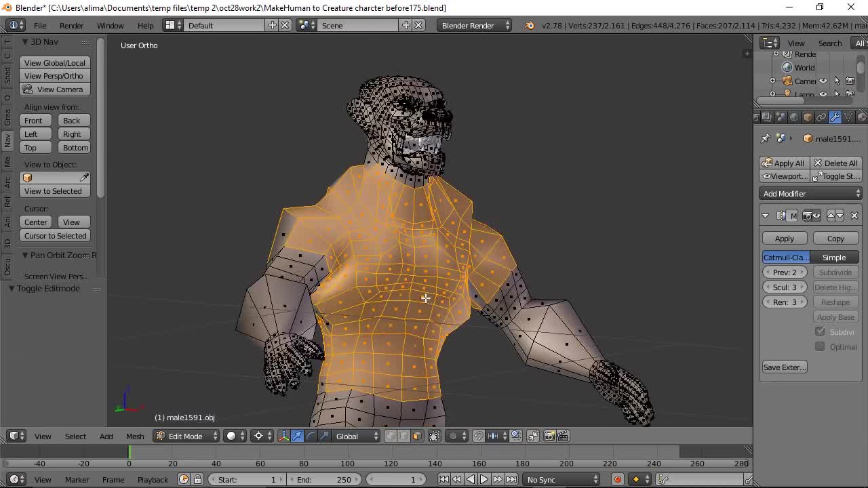Click the Apply modifier button
The height and width of the screenshot is (488, 868).
coord(785,239)
